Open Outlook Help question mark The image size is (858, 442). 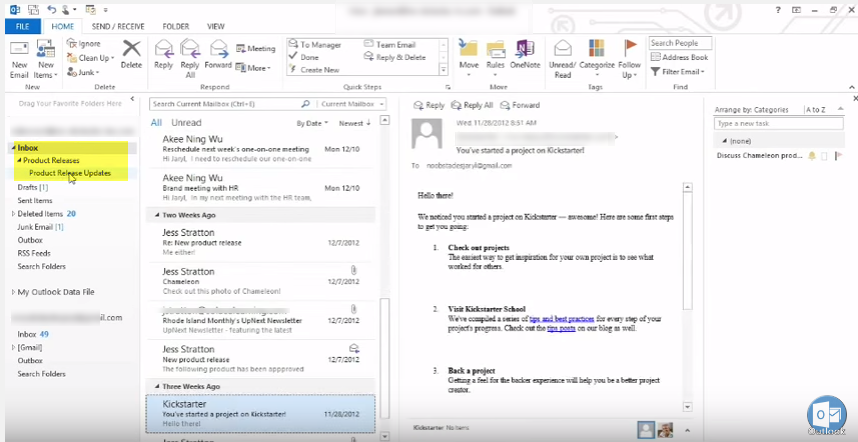pyautogui.click(x=778, y=10)
